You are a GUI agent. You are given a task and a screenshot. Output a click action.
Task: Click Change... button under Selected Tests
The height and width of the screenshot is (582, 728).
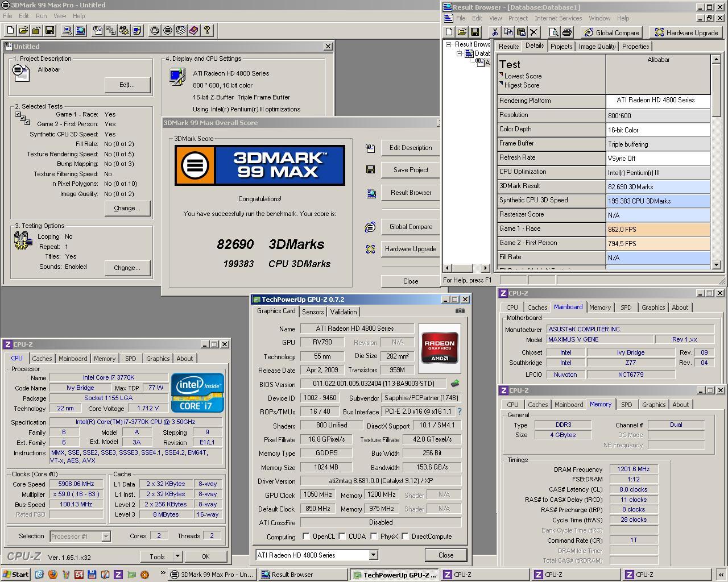pos(127,208)
